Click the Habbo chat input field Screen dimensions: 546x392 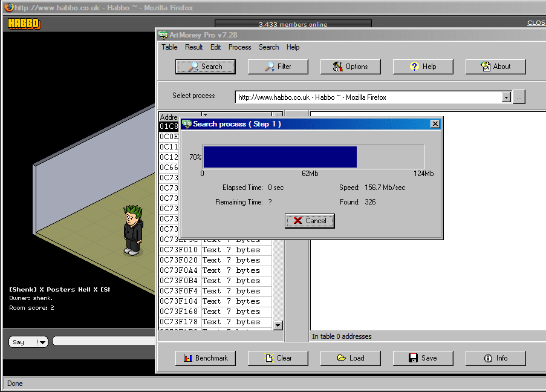tap(104, 341)
